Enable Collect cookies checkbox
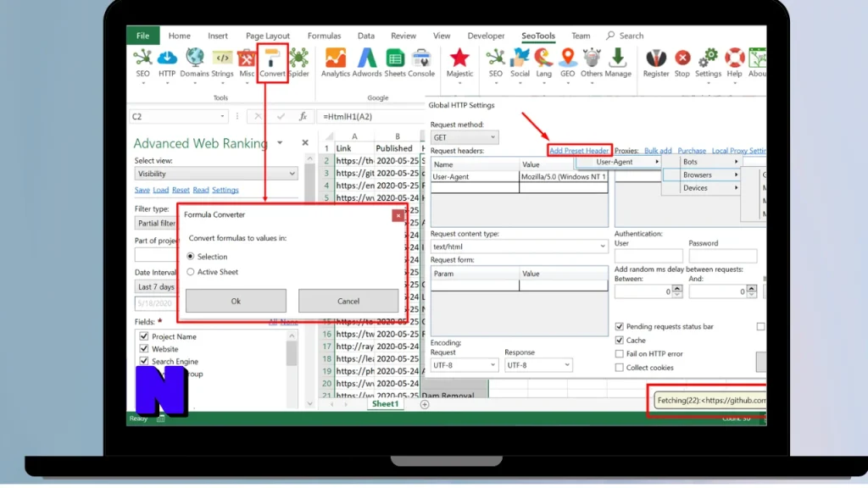The width and height of the screenshot is (868, 488). click(620, 368)
